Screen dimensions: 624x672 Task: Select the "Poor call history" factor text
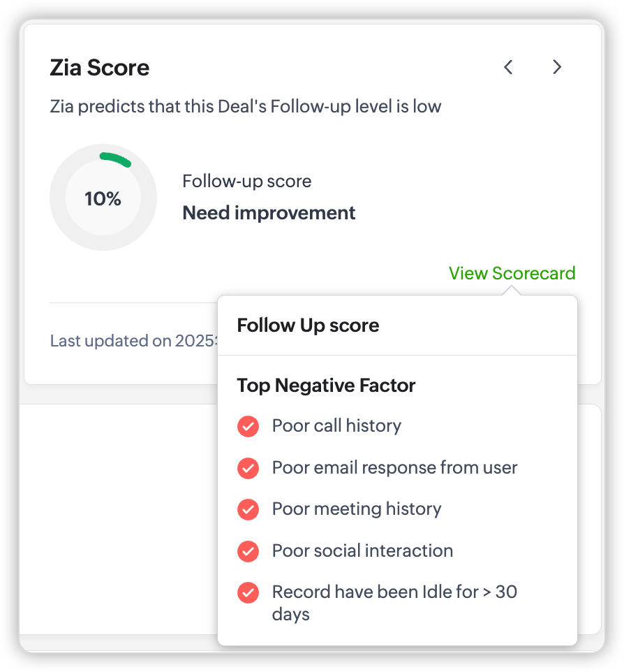click(x=336, y=426)
